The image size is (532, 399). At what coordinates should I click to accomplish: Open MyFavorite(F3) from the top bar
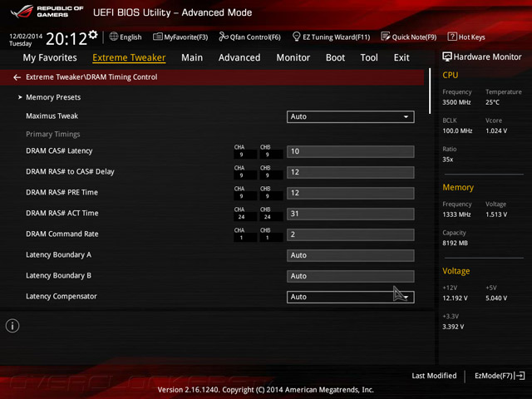[x=180, y=37]
